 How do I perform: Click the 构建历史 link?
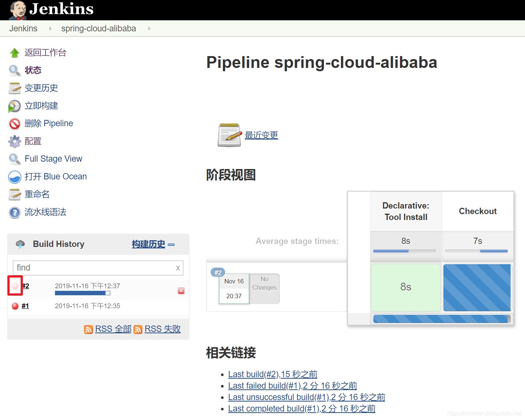pos(148,244)
